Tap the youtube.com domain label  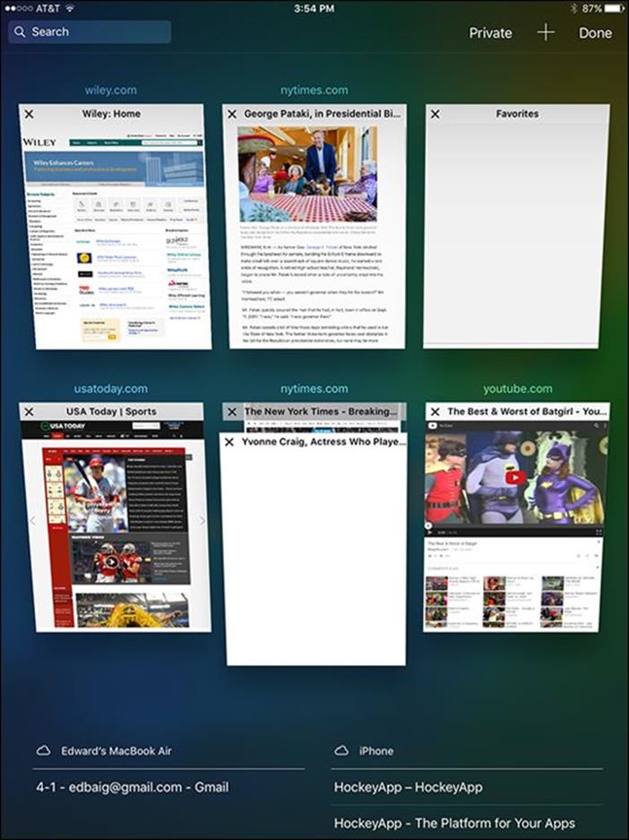coord(518,388)
